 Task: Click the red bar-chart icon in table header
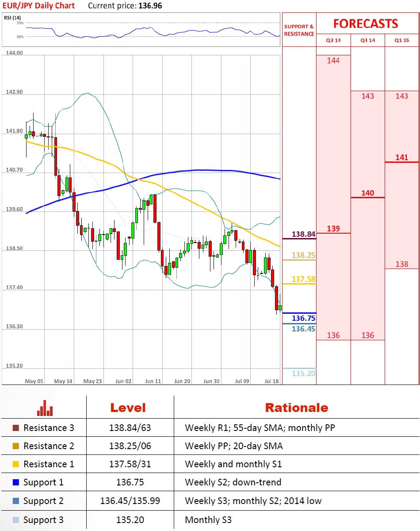45,408
